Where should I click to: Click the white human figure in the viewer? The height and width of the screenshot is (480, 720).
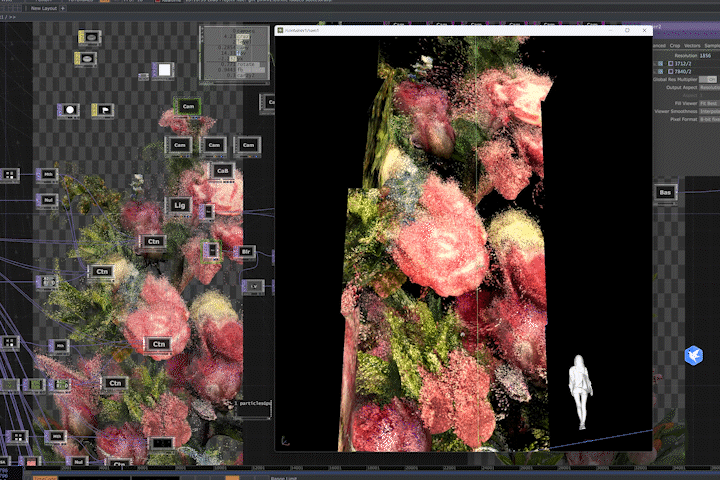tap(580, 392)
